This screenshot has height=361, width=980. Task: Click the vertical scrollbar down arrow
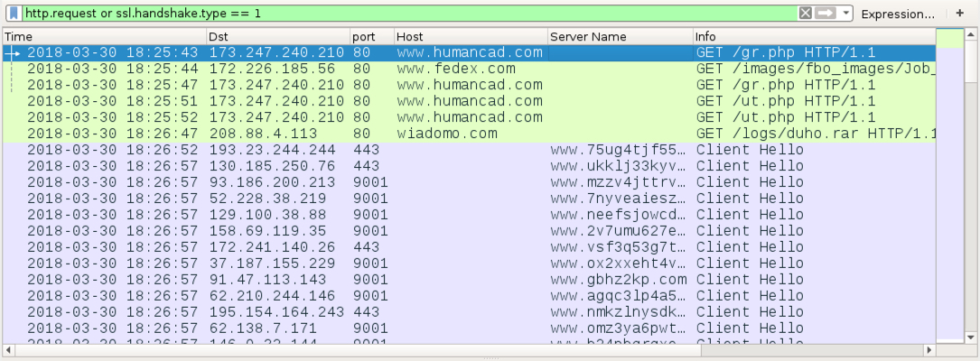point(971,338)
